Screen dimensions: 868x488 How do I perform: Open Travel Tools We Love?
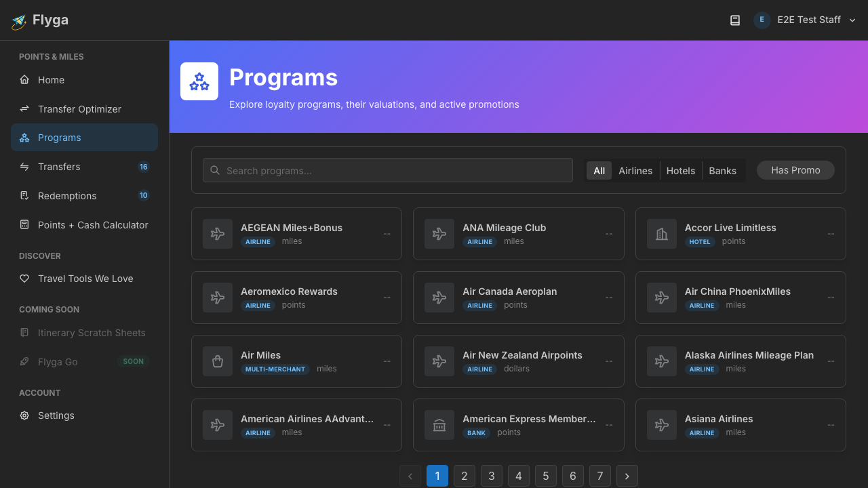coord(84,279)
